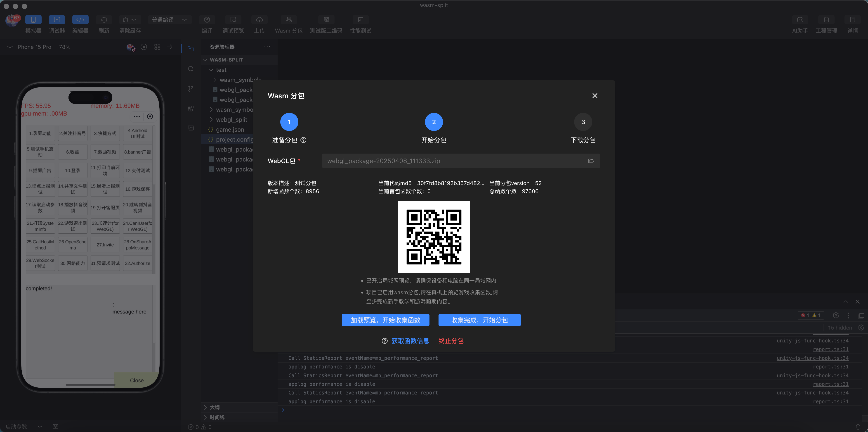Screen dimensions: 868x432
Task: Click the grid icon in simulator bar
Action: click(157, 47)
